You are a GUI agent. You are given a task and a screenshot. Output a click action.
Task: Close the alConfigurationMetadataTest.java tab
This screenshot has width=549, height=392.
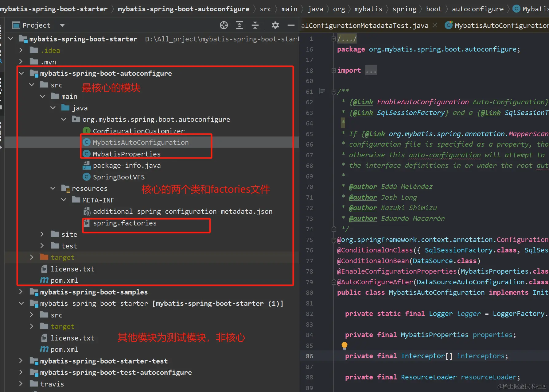click(x=435, y=25)
